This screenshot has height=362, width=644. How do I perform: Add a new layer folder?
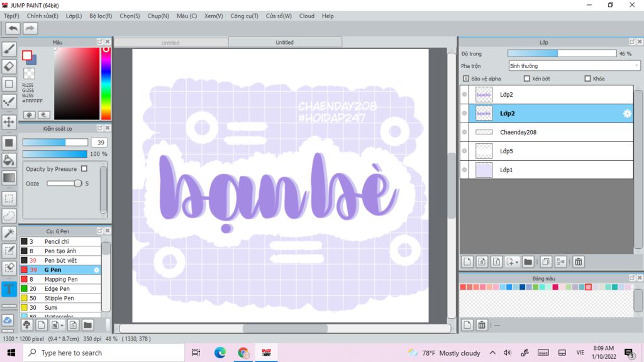(528, 262)
